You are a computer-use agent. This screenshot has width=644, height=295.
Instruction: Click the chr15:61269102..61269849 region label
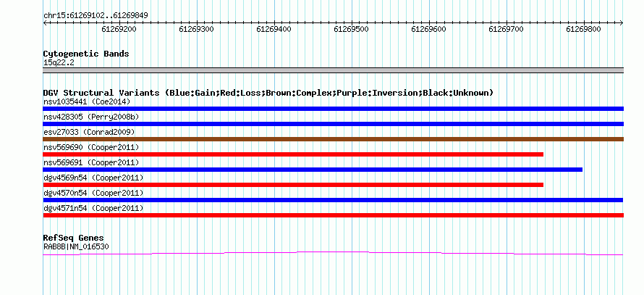tap(96, 16)
